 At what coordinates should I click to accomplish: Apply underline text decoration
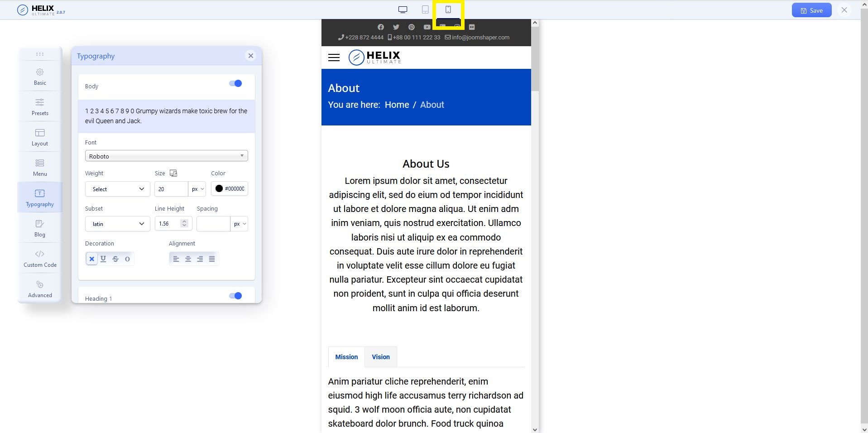[103, 259]
